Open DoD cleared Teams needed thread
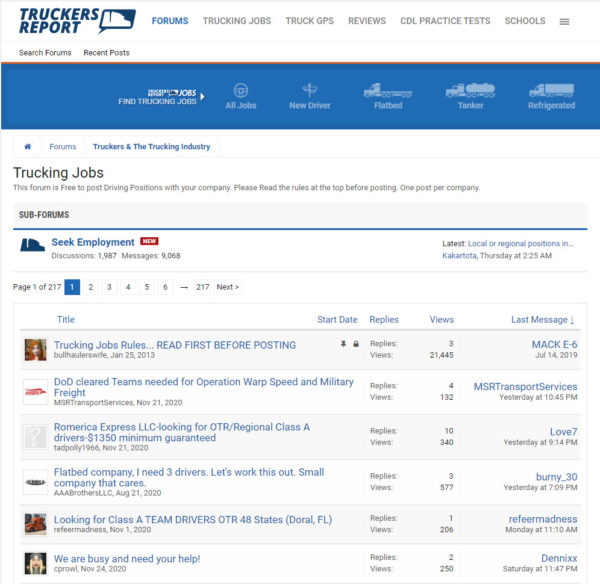The width and height of the screenshot is (600, 584). click(204, 387)
